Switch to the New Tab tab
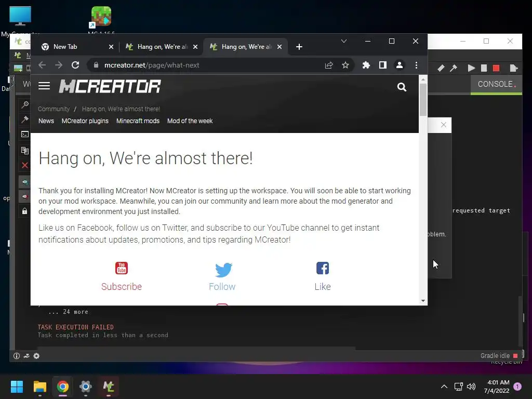The image size is (532, 399). point(77,47)
